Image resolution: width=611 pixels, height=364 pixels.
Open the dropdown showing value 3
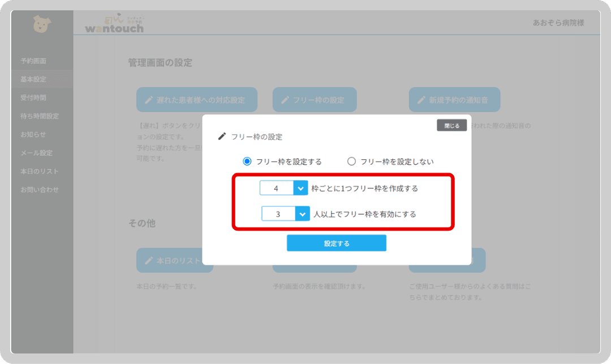click(x=302, y=214)
